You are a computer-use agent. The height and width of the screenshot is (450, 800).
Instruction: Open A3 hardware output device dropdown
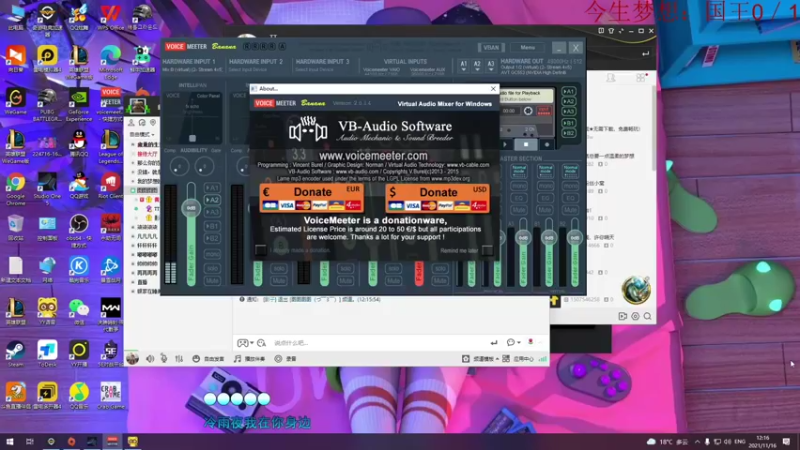tap(491, 65)
